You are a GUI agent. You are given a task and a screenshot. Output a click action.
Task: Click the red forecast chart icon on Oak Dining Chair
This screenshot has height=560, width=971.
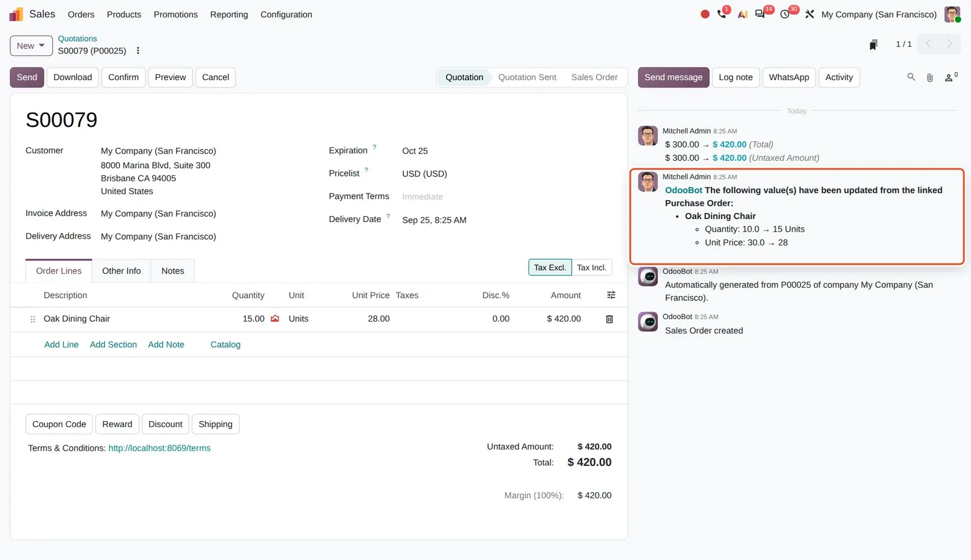(275, 319)
